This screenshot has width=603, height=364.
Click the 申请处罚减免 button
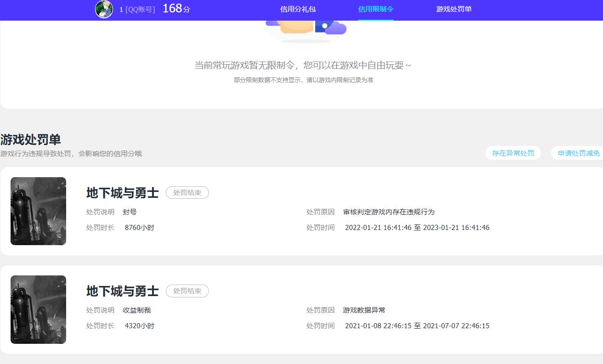(x=579, y=153)
